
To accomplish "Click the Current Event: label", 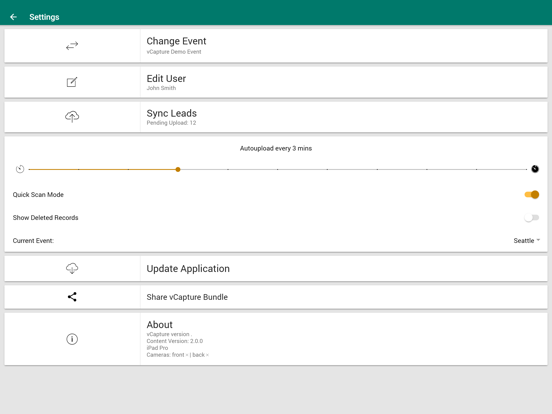I will (33, 241).
